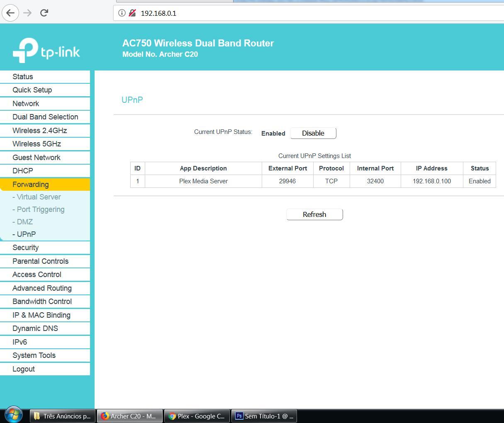Open the IPv6 menu item

45,342
